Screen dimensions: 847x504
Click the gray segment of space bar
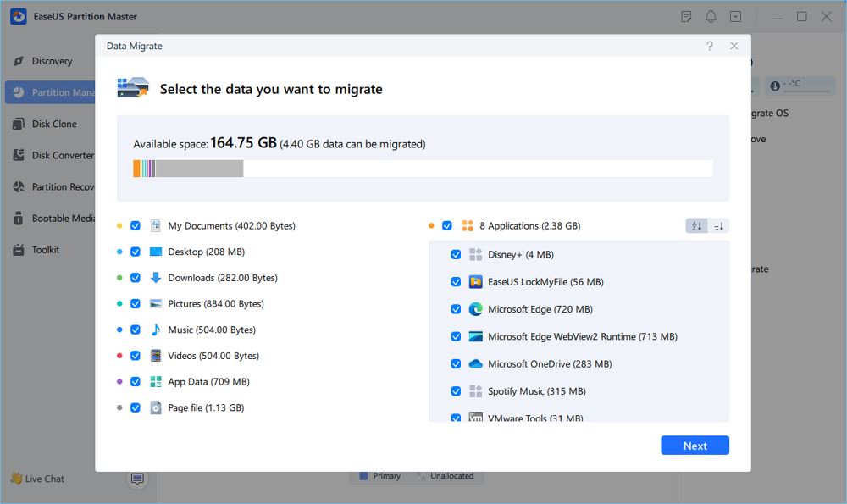199,169
